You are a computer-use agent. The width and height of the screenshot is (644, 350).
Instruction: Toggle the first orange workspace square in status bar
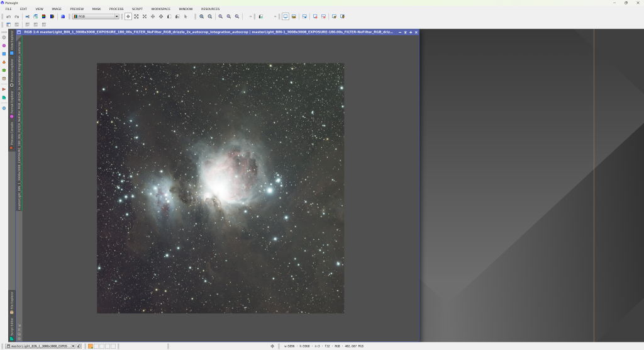[x=91, y=346]
